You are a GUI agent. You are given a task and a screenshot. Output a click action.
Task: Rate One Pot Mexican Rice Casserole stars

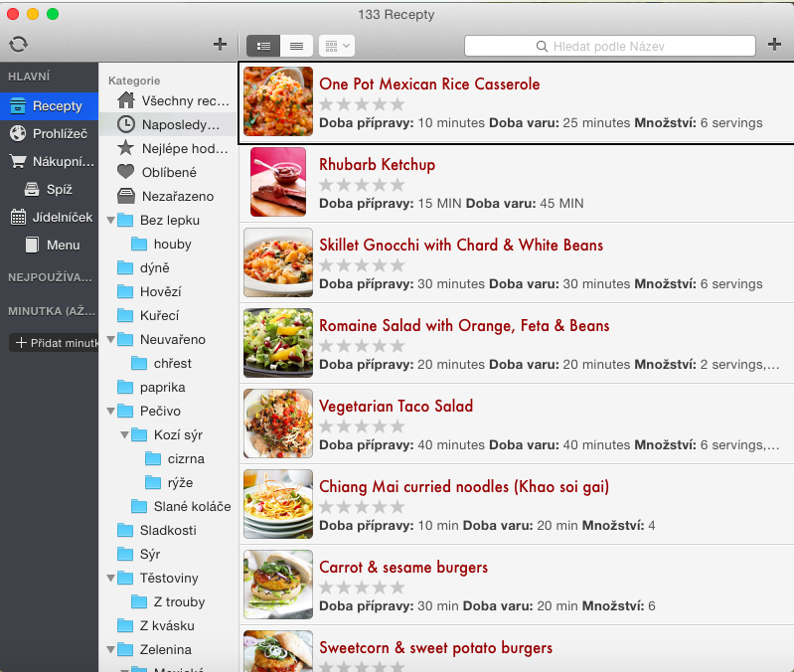pyautogui.click(x=362, y=104)
